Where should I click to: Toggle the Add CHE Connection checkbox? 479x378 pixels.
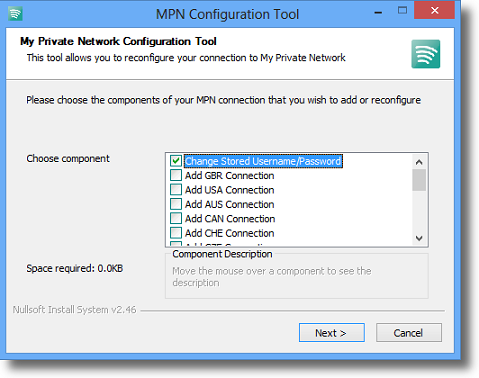click(176, 233)
